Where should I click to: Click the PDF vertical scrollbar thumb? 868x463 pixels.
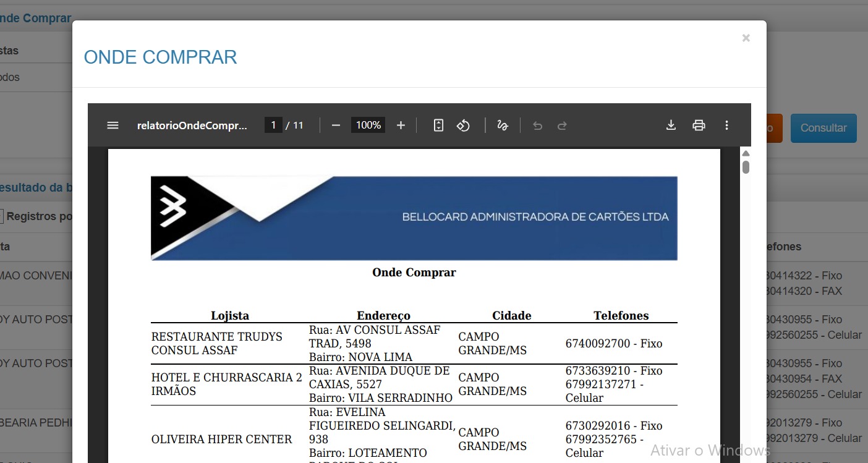(746, 168)
